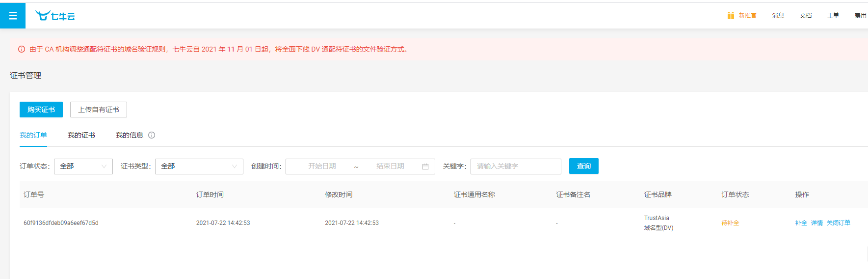Click the gift icon next to 新推官
The width and height of the screenshot is (868, 279).
pyautogui.click(x=731, y=16)
